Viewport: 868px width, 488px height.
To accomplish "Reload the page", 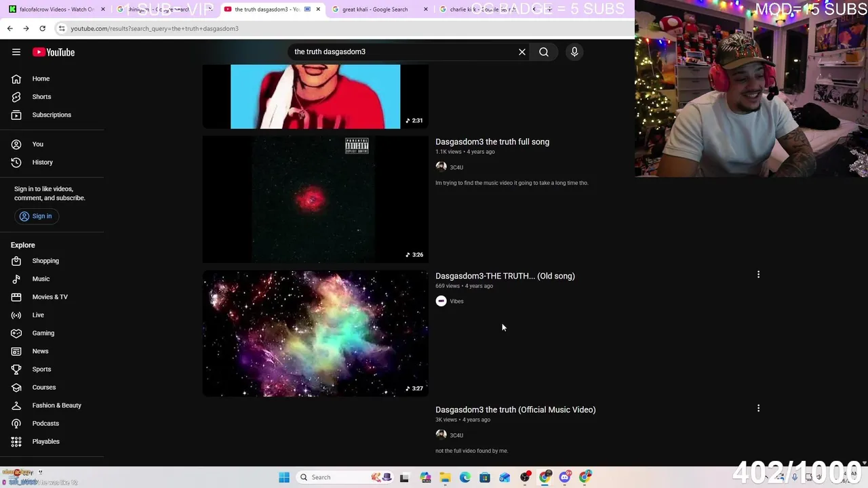I will tap(42, 28).
